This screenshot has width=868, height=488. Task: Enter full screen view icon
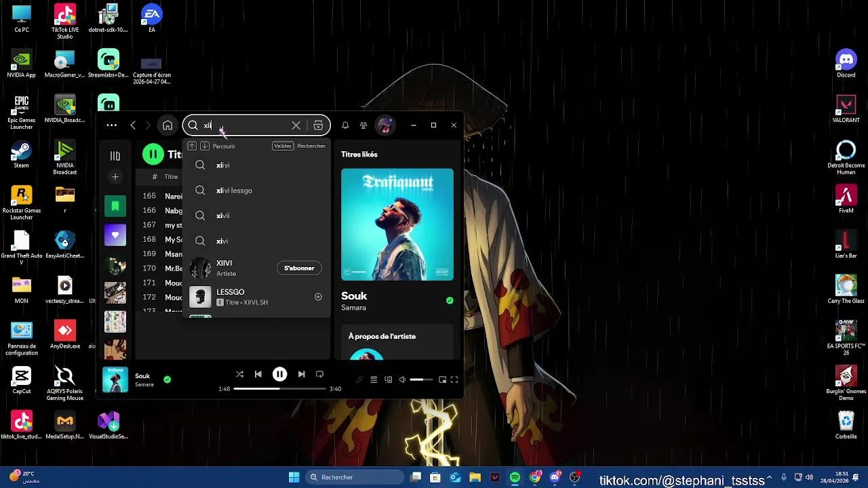454,380
